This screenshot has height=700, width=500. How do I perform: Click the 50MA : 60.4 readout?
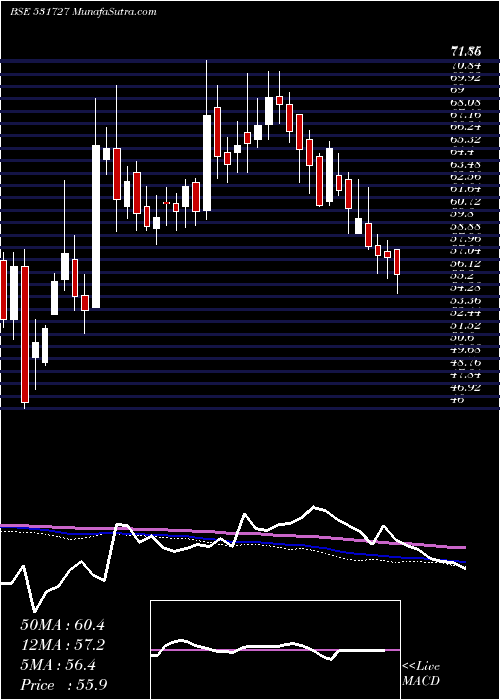(62, 625)
